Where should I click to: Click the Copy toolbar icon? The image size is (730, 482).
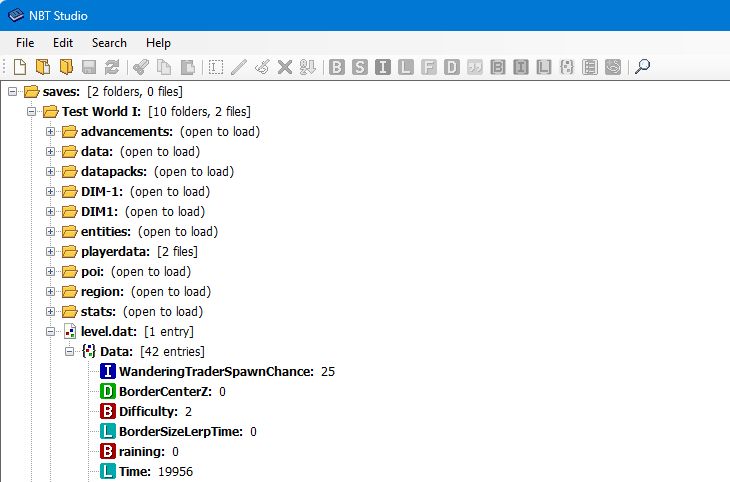[164, 67]
